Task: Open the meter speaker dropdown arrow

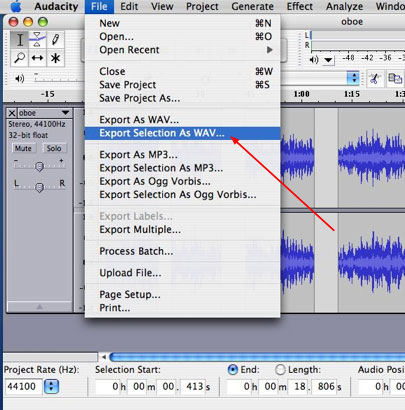Action: coord(328,60)
